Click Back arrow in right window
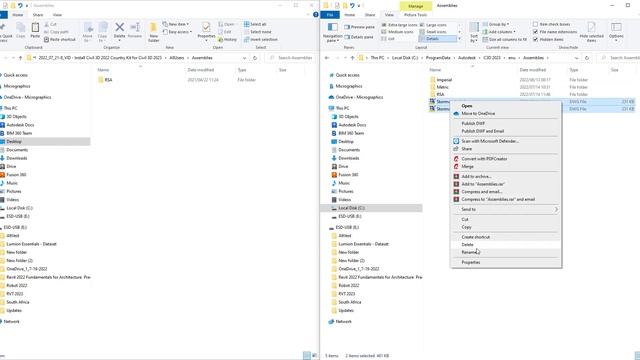The width and height of the screenshot is (640, 360). 327,58
